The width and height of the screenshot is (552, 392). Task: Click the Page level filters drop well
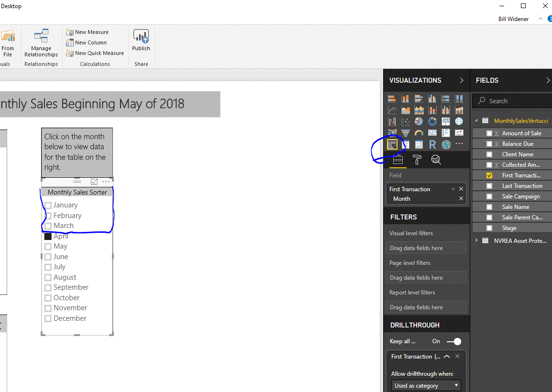click(426, 278)
